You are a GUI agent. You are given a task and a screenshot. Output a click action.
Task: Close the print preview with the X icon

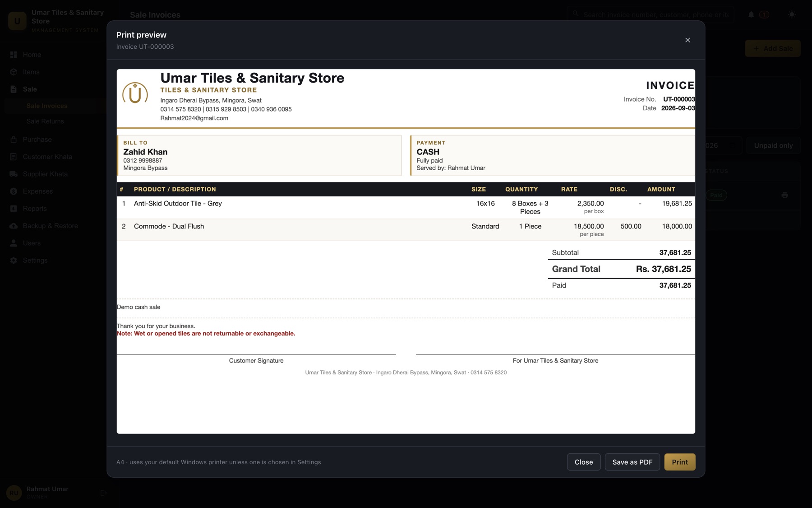(x=687, y=40)
